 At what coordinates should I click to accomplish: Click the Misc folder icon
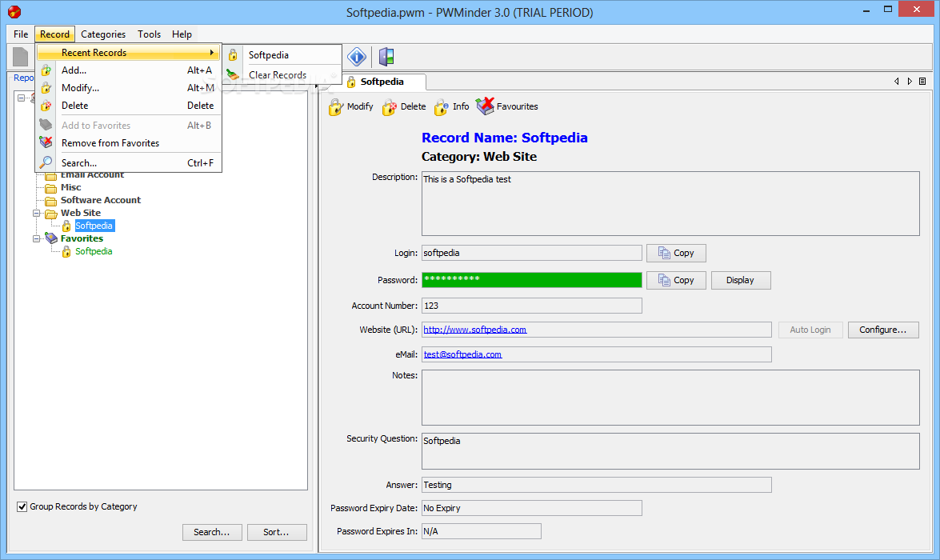click(51, 188)
